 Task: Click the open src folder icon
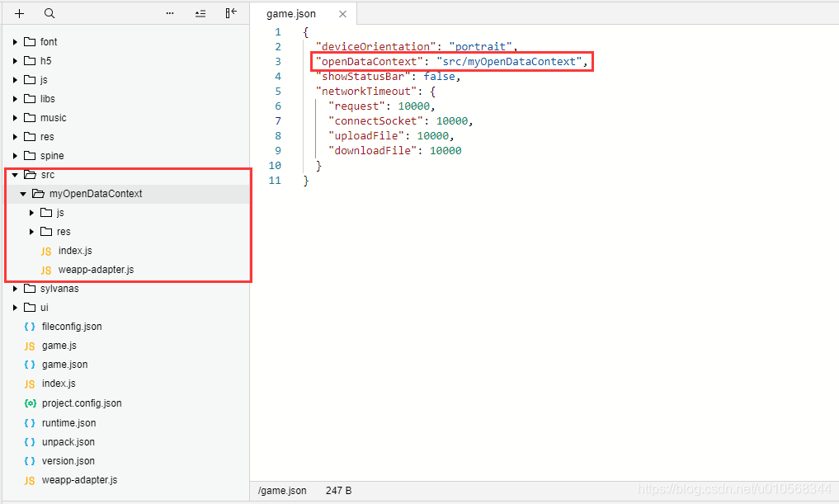tap(31, 175)
